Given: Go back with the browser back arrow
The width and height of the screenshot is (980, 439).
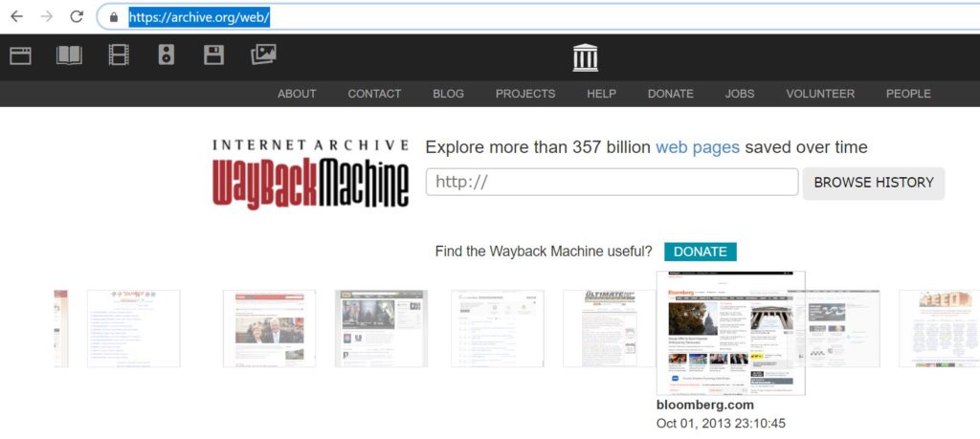Looking at the screenshot, I should point(17,17).
